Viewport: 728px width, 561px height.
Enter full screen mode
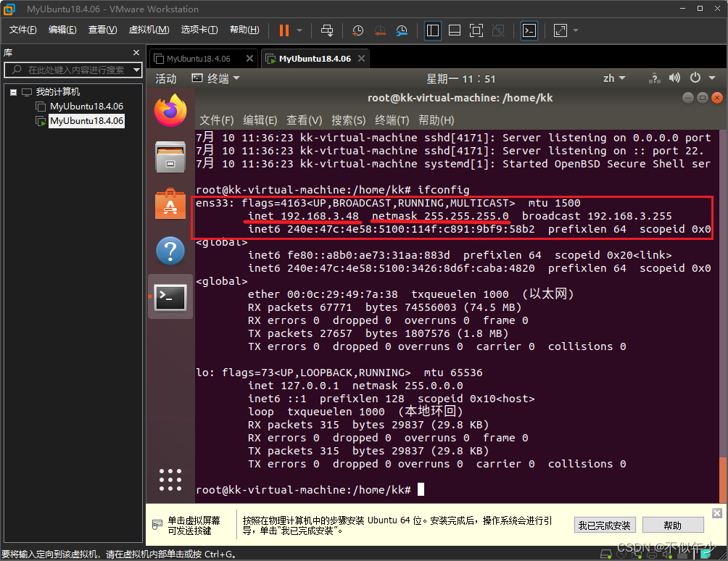tap(476, 30)
